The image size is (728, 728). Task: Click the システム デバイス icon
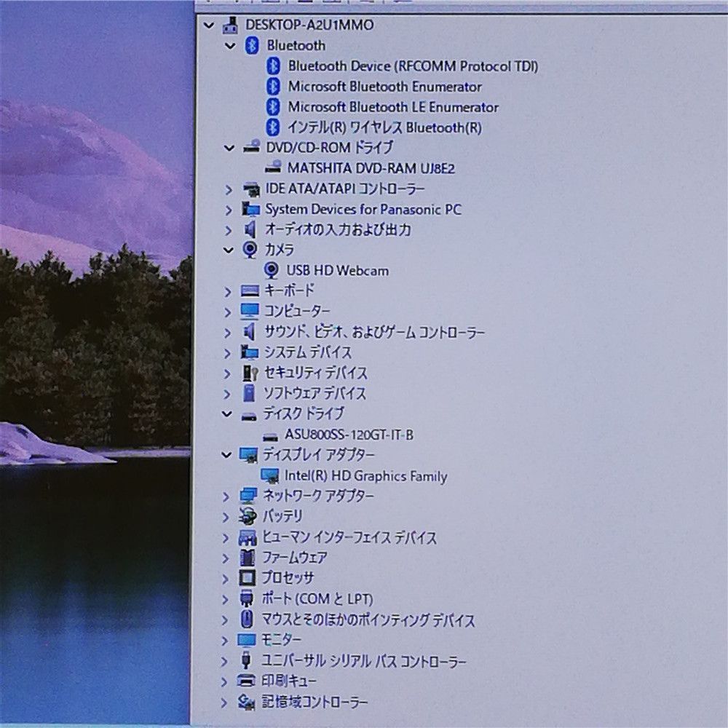250,352
